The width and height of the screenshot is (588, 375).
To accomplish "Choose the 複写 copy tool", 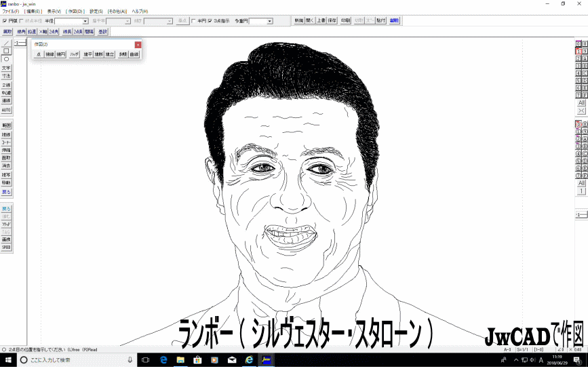I will click(x=6, y=175).
